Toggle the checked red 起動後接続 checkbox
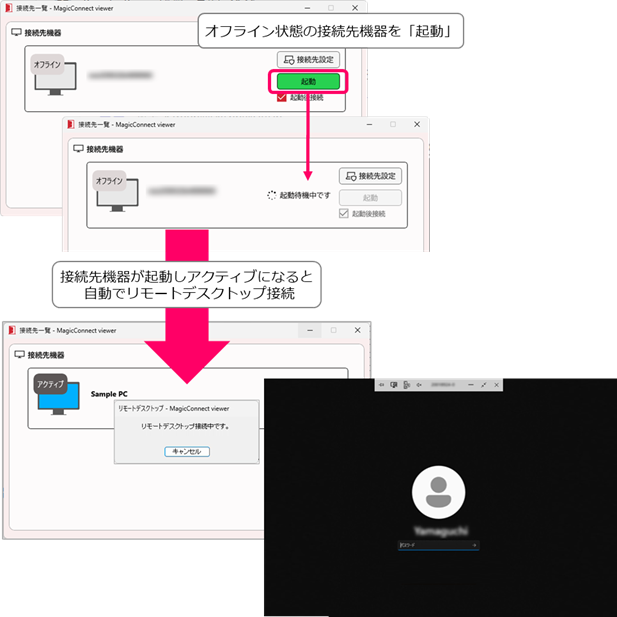 tap(281, 98)
